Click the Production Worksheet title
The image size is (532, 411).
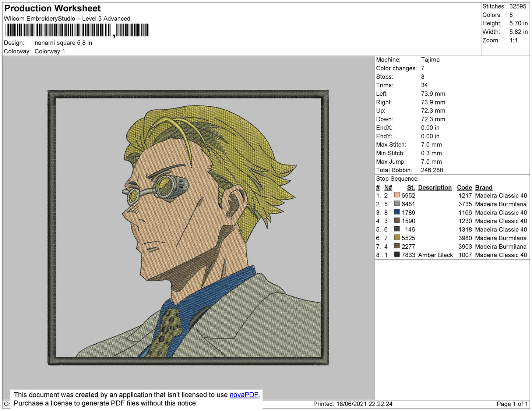pyautogui.click(x=52, y=8)
